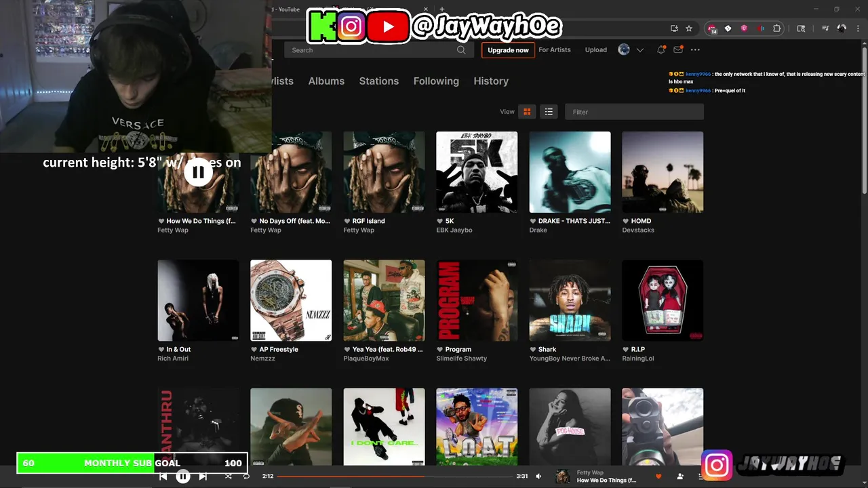Viewport: 868px width, 488px height.
Task: Open the For Artists link
Action: (x=555, y=49)
